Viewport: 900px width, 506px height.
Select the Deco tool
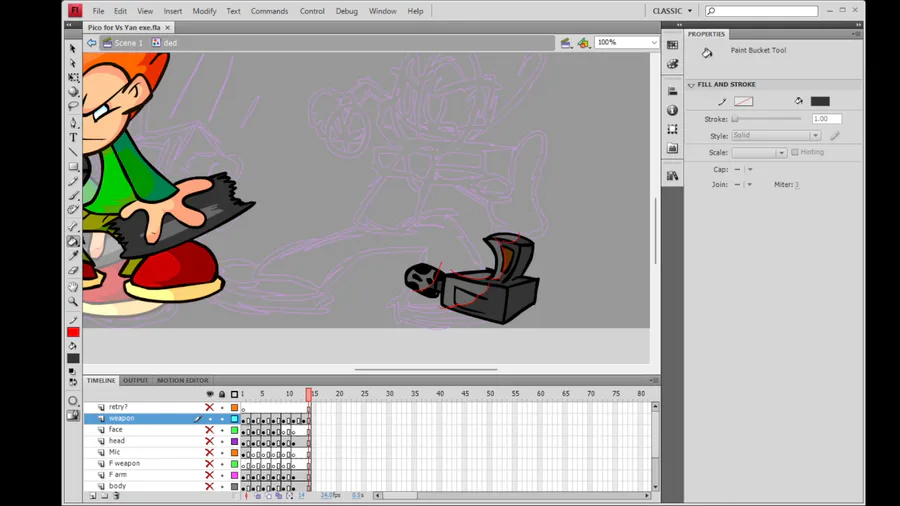pos(73,210)
